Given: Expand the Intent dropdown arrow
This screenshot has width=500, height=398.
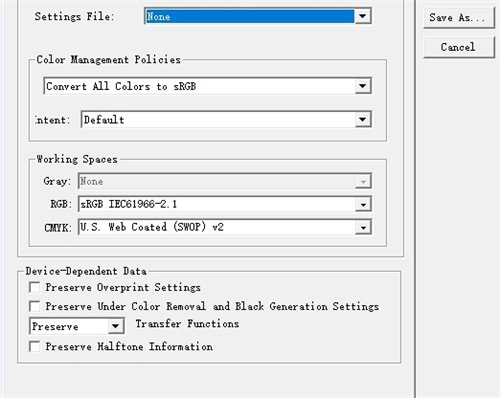Looking at the screenshot, I should (363, 119).
